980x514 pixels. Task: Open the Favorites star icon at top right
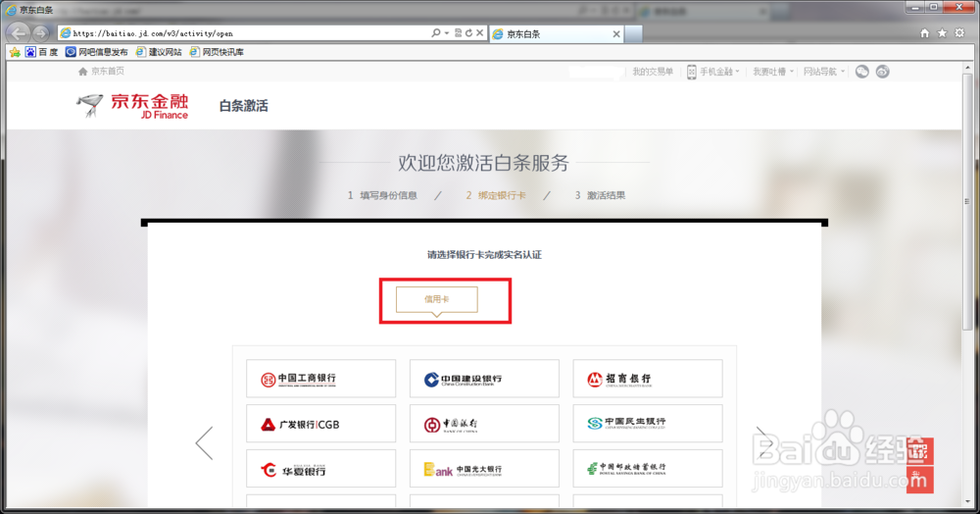coord(942,33)
